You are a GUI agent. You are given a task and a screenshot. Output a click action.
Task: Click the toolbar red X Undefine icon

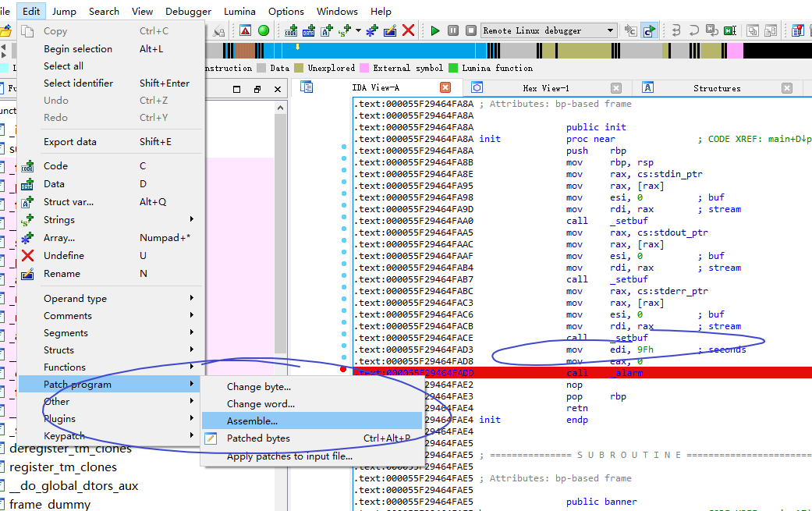pos(408,30)
